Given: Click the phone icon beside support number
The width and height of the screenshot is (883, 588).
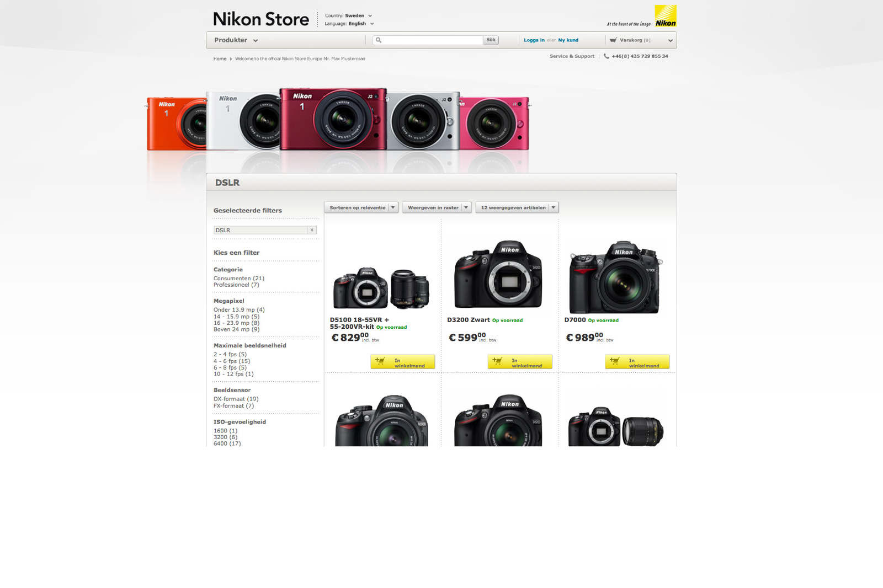Looking at the screenshot, I should tap(607, 56).
